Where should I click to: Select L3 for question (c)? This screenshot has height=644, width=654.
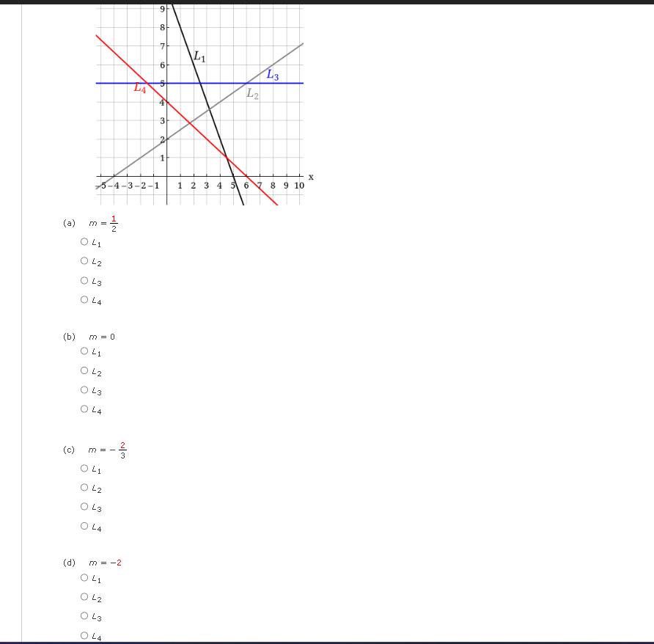[x=85, y=508]
